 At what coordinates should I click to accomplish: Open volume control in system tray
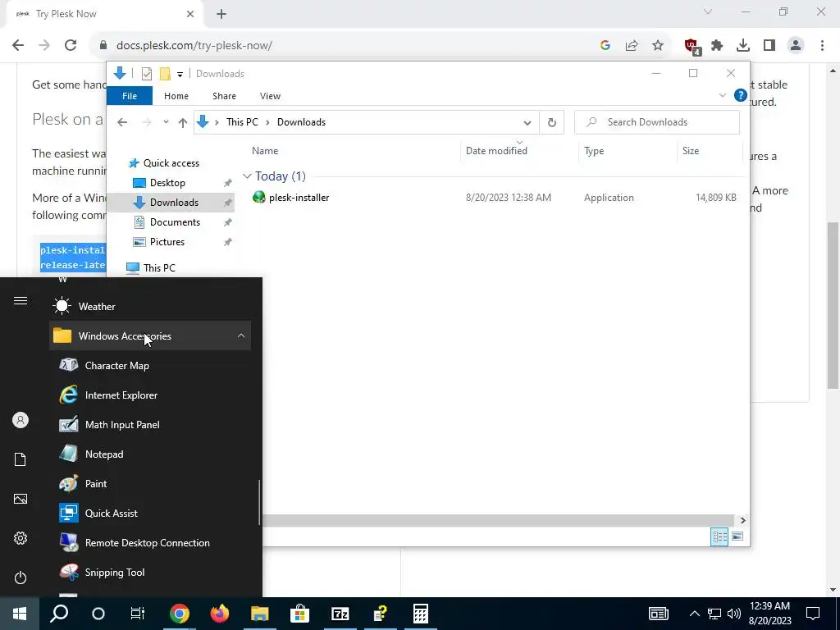(734, 614)
